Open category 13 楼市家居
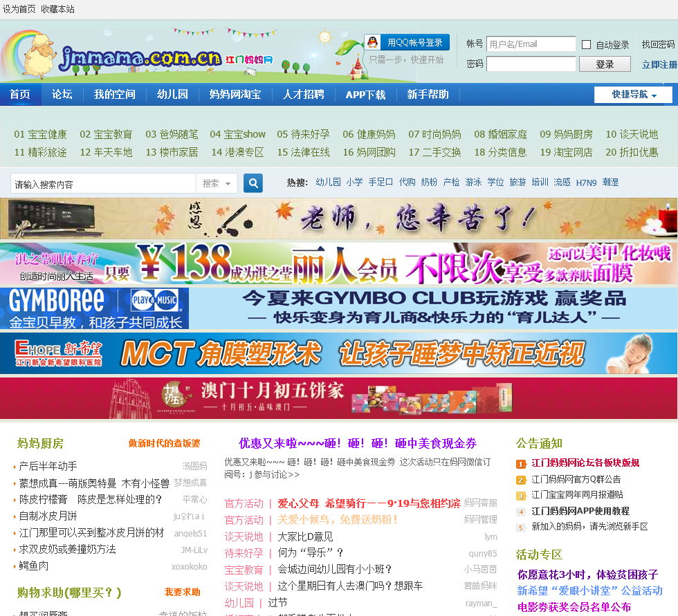 [172, 152]
